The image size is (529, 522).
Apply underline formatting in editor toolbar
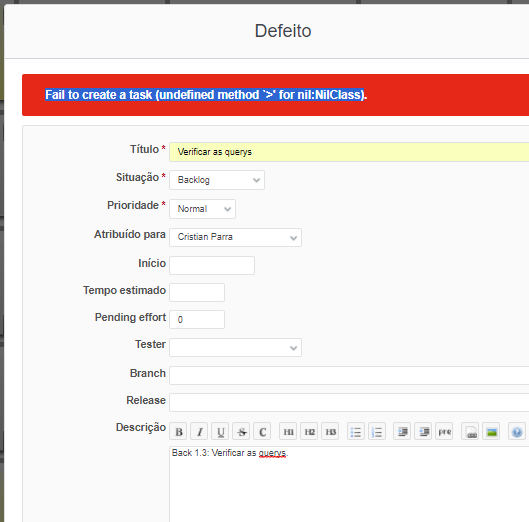220,431
